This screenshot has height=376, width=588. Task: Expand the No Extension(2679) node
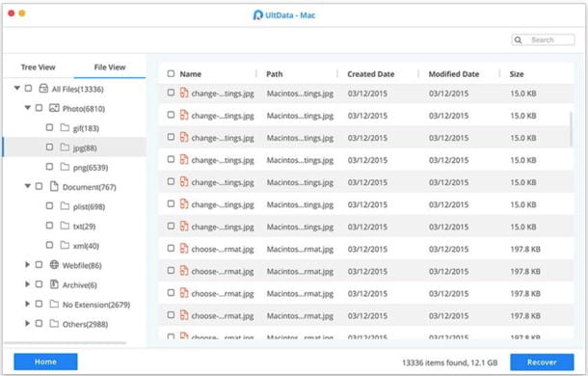(27, 304)
